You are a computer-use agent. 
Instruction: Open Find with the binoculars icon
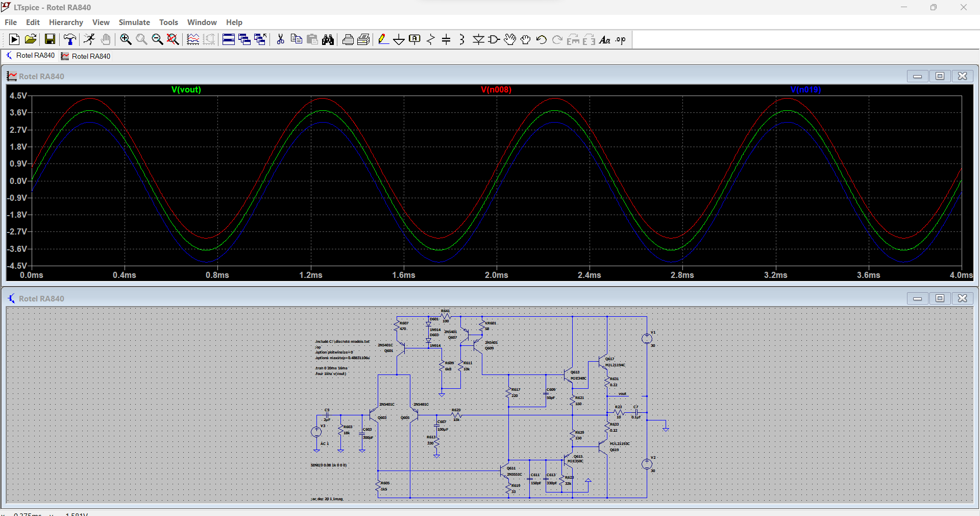[328, 39]
